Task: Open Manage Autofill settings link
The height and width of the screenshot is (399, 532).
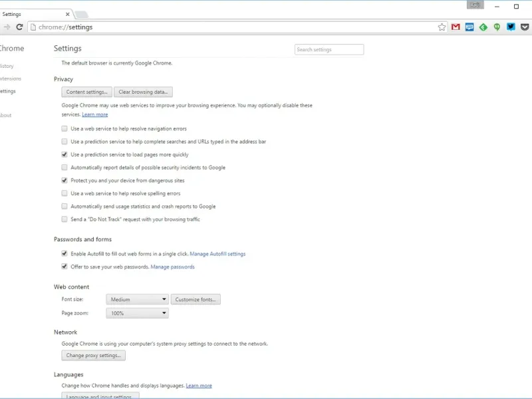Action: point(217,254)
